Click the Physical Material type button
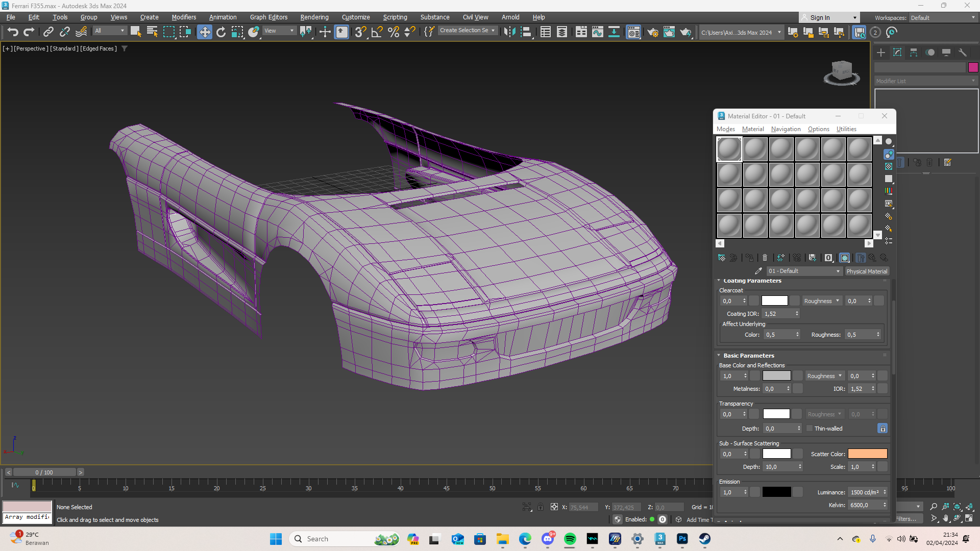The image size is (980, 551). click(x=866, y=271)
